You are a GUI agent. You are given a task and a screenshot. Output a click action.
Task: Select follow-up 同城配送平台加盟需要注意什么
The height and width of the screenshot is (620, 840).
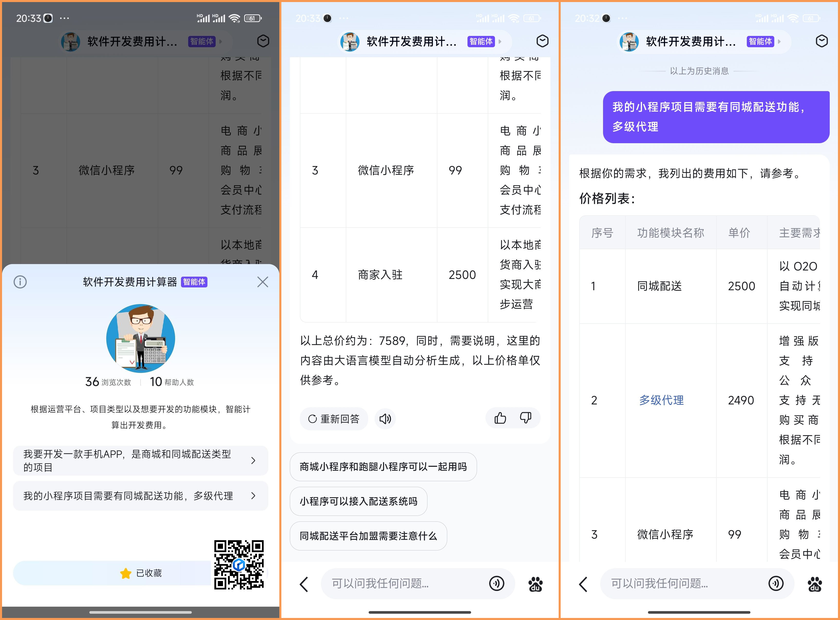click(x=368, y=536)
